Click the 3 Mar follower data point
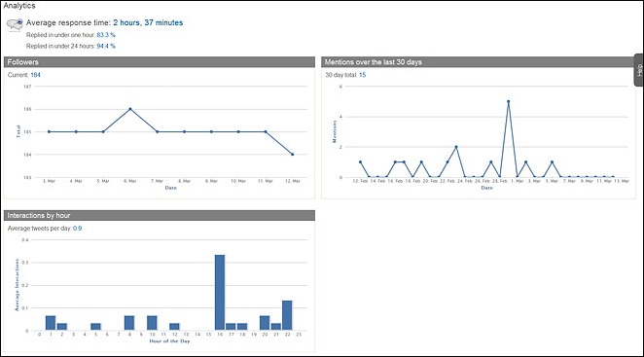This screenshot has width=644, height=357. [x=49, y=132]
